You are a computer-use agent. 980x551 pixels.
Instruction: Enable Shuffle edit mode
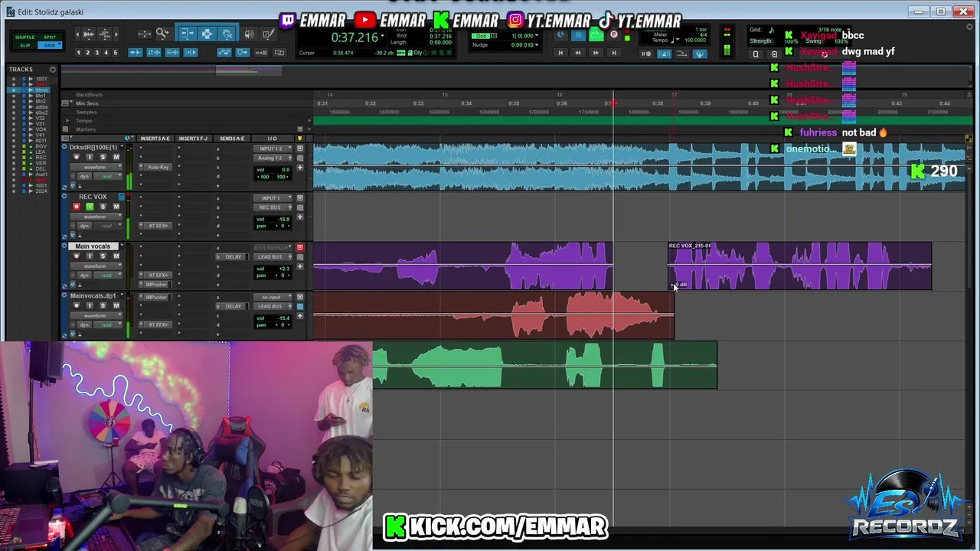coord(24,37)
